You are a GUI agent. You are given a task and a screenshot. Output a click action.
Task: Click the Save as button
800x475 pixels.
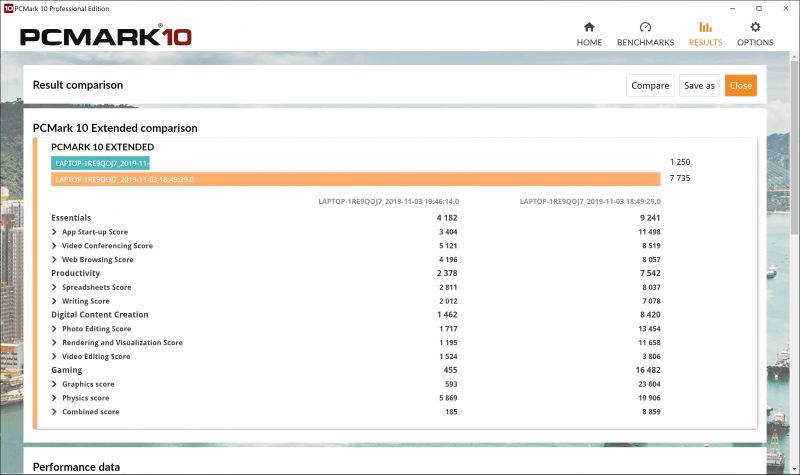(699, 86)
